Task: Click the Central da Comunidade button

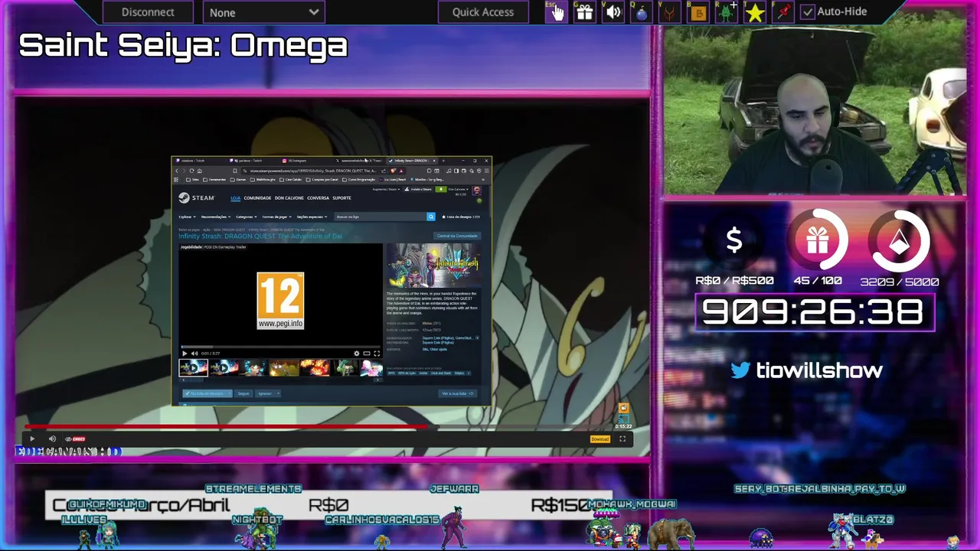Action: [x=457, y=236]
